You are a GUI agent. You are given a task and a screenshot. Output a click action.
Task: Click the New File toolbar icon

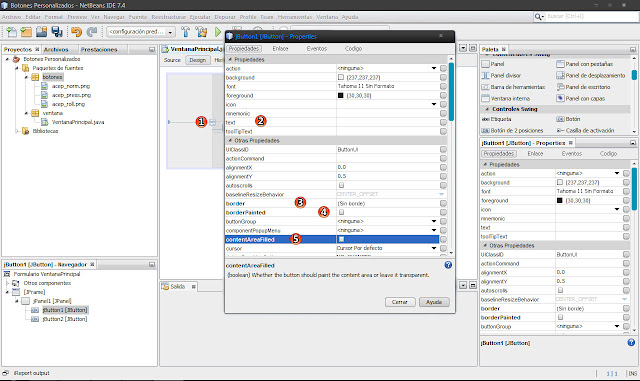(11, 31)
